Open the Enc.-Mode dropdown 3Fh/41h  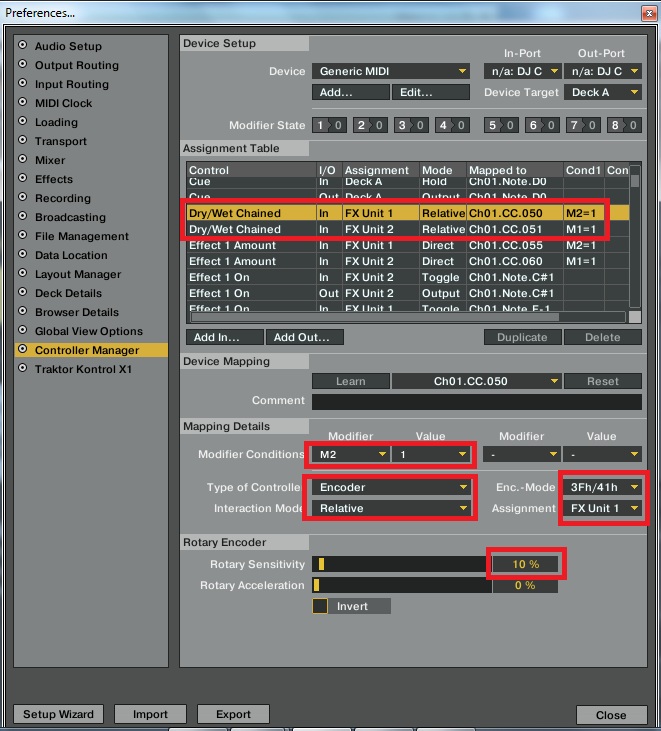click(603, 487)
